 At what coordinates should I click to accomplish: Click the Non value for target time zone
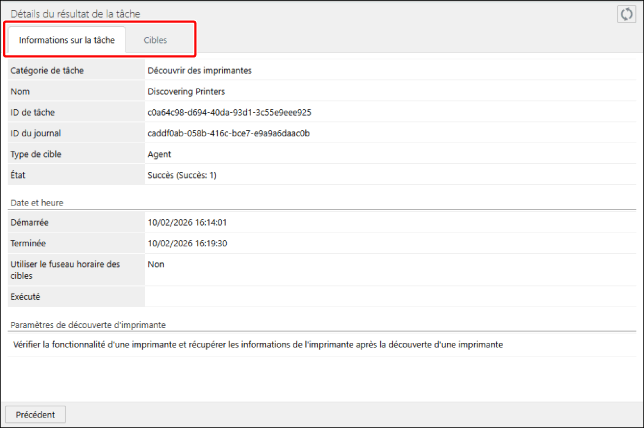(x=156, y=264)
